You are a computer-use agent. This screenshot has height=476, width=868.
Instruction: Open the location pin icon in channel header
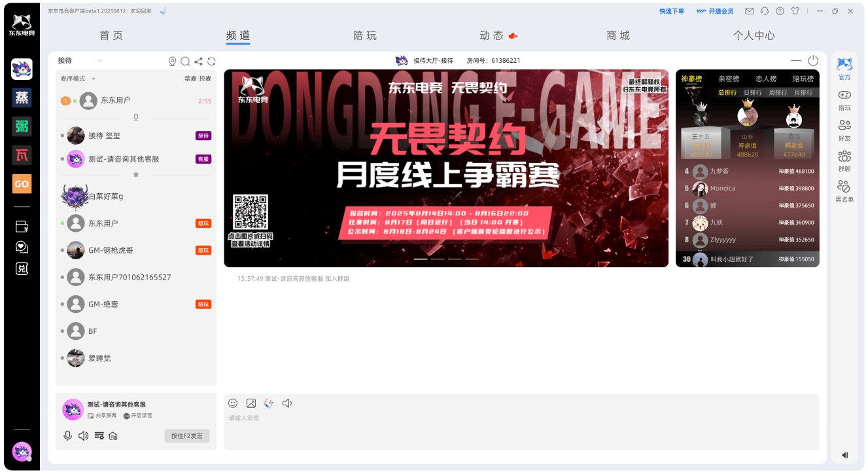point(172,61)
